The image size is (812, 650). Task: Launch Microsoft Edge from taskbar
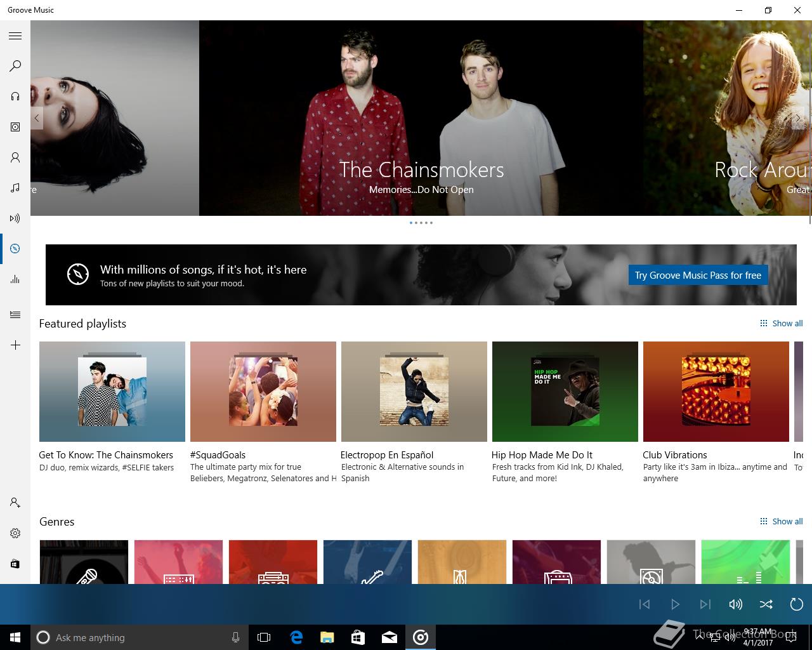click(296, 637)
